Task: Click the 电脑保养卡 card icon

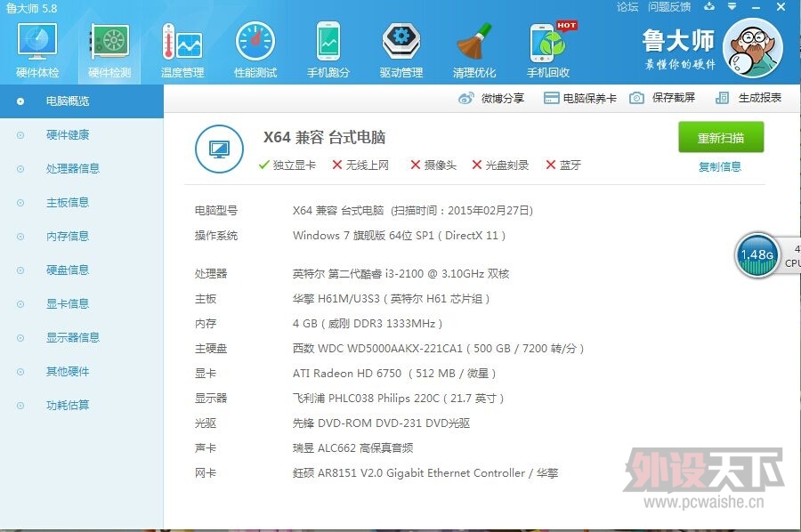Action: coord(551,98)
